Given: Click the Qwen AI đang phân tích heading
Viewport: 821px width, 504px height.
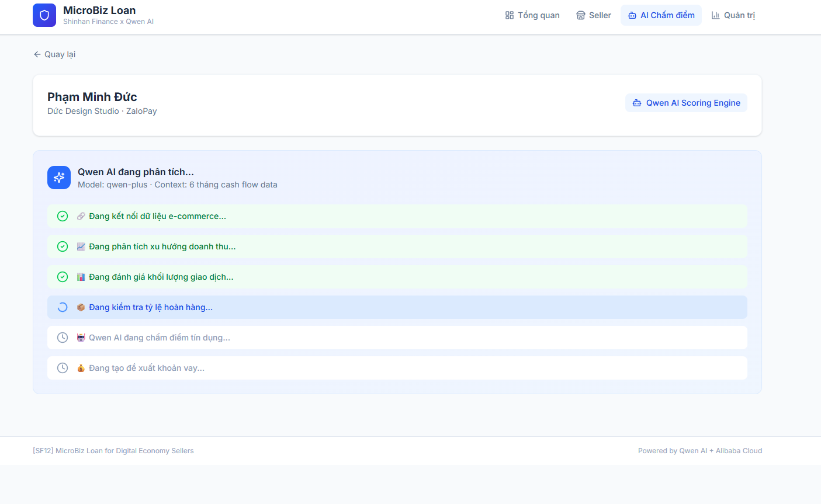Looking at the screenshot, I should tap(136, 172).
